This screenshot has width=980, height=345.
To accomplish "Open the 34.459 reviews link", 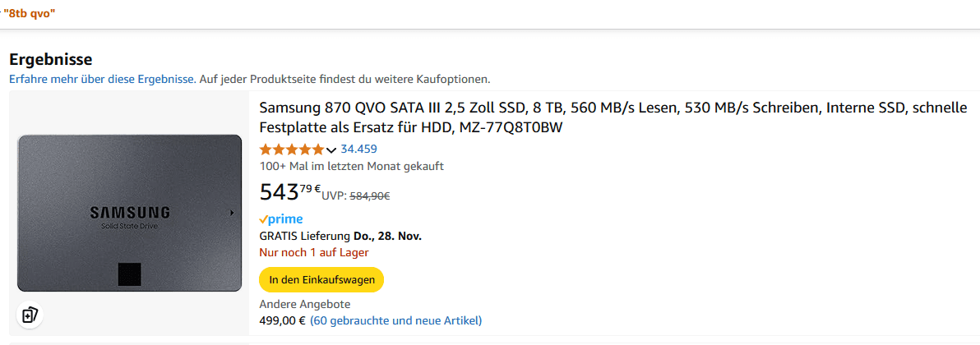I will 358,149.
